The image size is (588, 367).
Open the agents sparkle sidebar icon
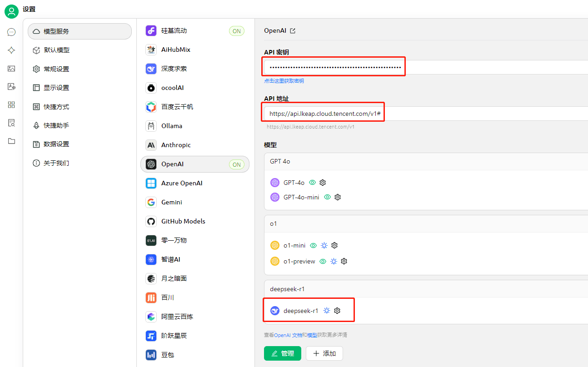11,50
